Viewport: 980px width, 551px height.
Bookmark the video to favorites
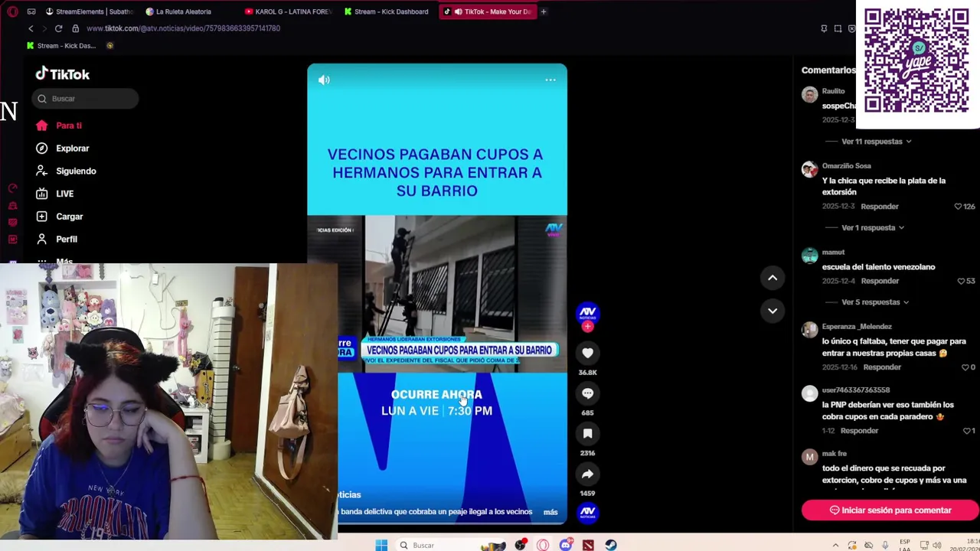point(587,434)
